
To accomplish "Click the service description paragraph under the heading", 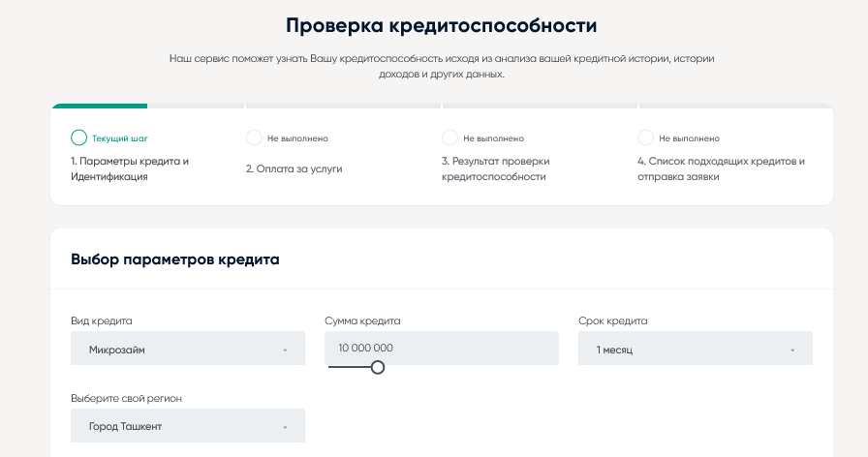I will tap(441, 67).
